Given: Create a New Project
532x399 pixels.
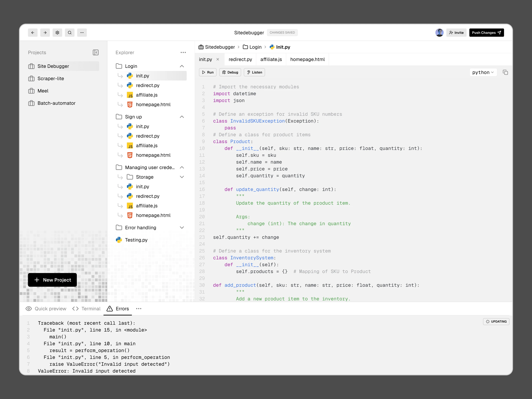Looking at the screenshot, I should (52, 280).
